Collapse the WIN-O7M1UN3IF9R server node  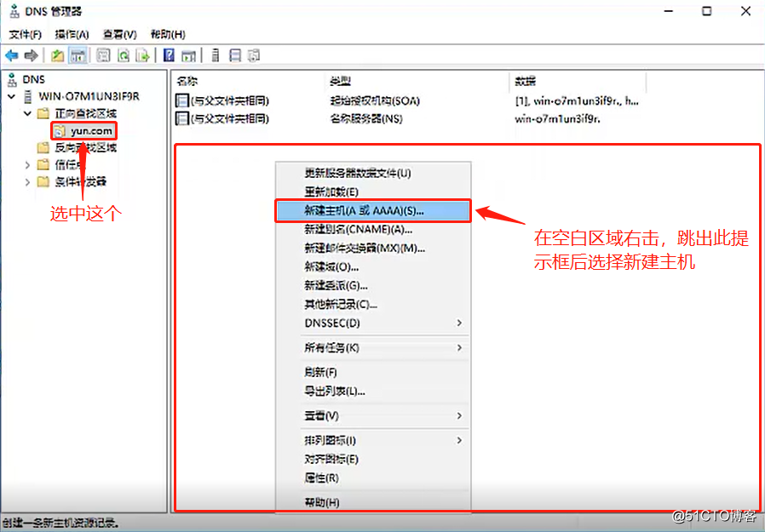[11, 96]
